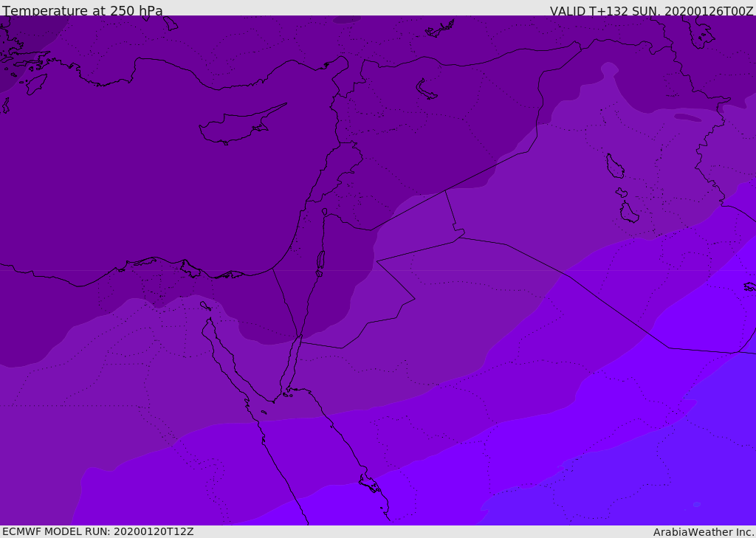This screenshot has width=756, height=538.
Task: Click the 'ECMWF MODEL RUN: 20200120T12Z' footer text
Action: click(98, 531)
